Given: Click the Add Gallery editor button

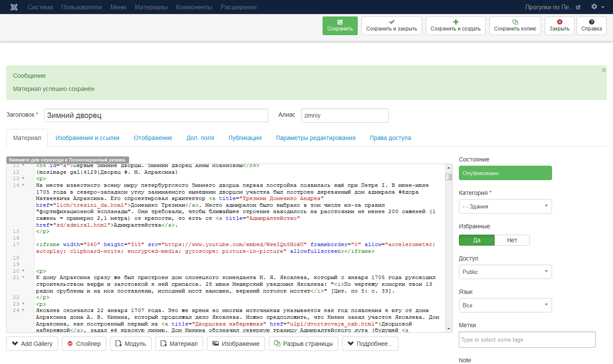Looking at the screenshot, I should 32,344.
